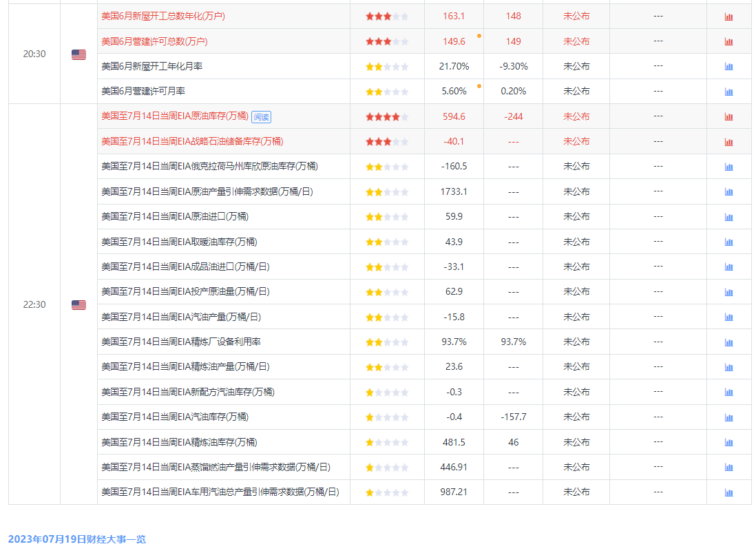756x553 pixels.
Task: Click the 22:30 time cell
Action: pyautogui.click(x=34, y=304)
